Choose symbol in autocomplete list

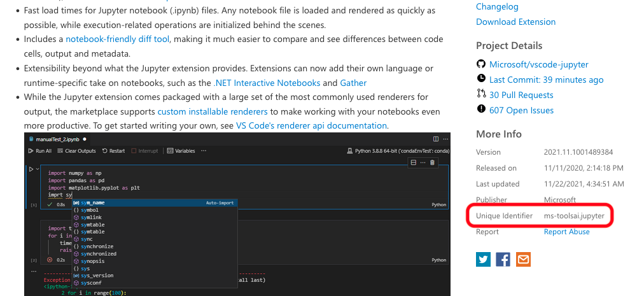click(155, 210)
